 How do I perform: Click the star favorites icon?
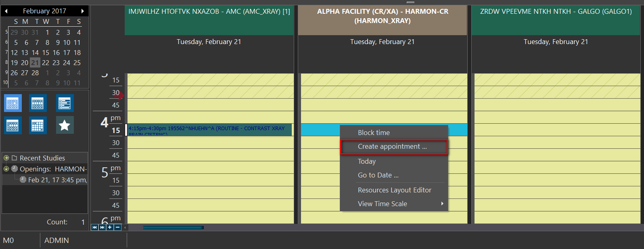tap(65, 125)
